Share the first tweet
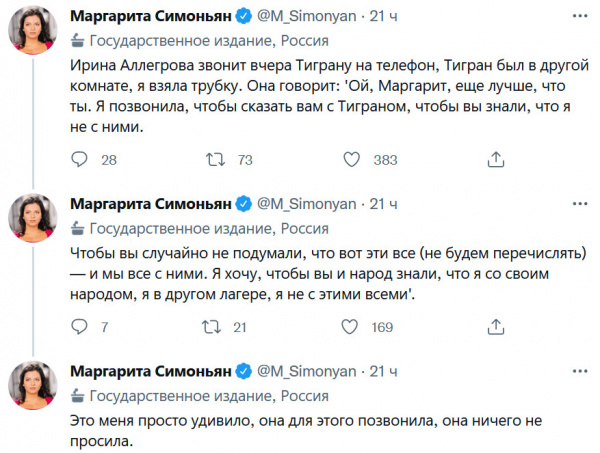 coord(493,159)
